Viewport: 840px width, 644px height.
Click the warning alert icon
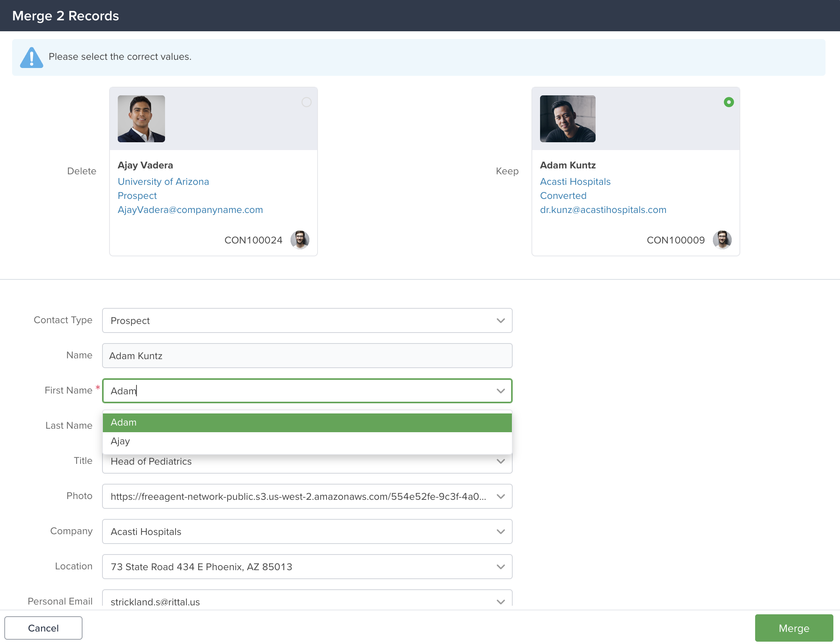[x=32, y=57]
